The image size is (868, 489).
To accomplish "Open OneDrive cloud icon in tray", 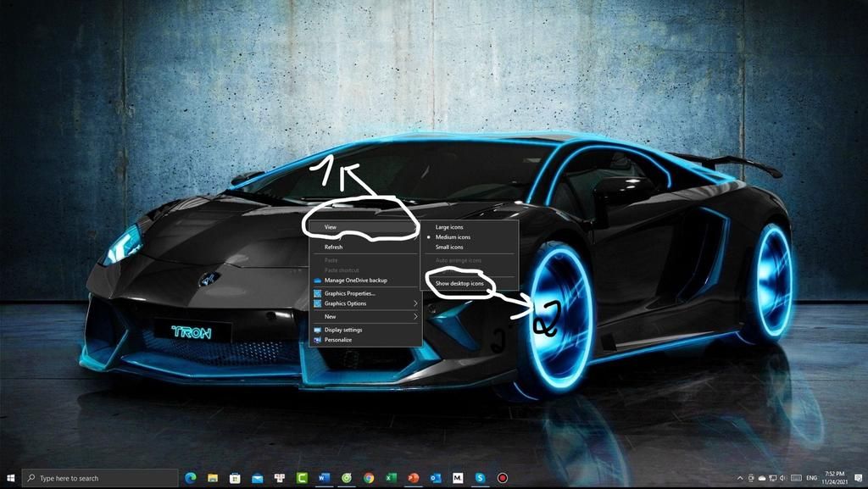I will [x=762, y=478].
